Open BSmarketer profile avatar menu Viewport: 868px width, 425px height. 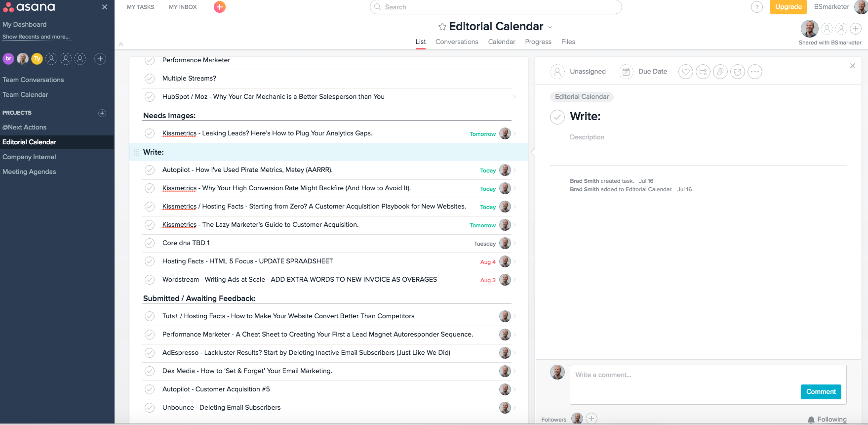click(861, 7)
